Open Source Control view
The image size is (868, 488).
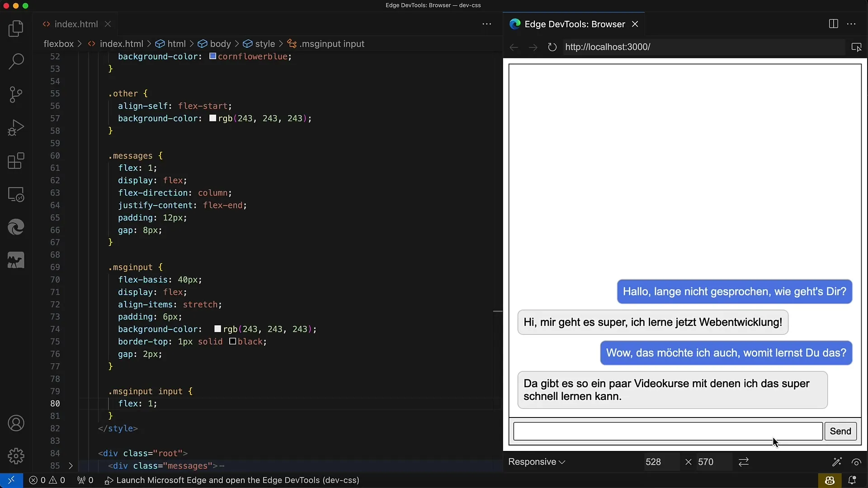[x=16, y=94]
